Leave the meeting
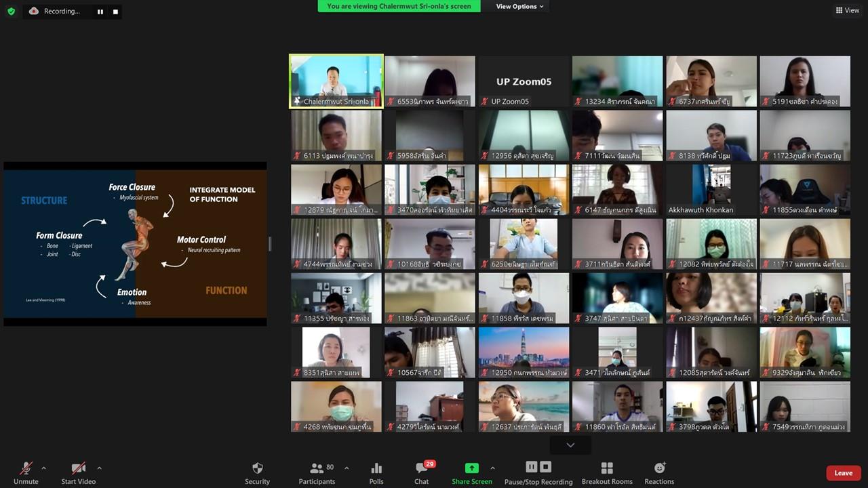 click(x=844, y=473)
